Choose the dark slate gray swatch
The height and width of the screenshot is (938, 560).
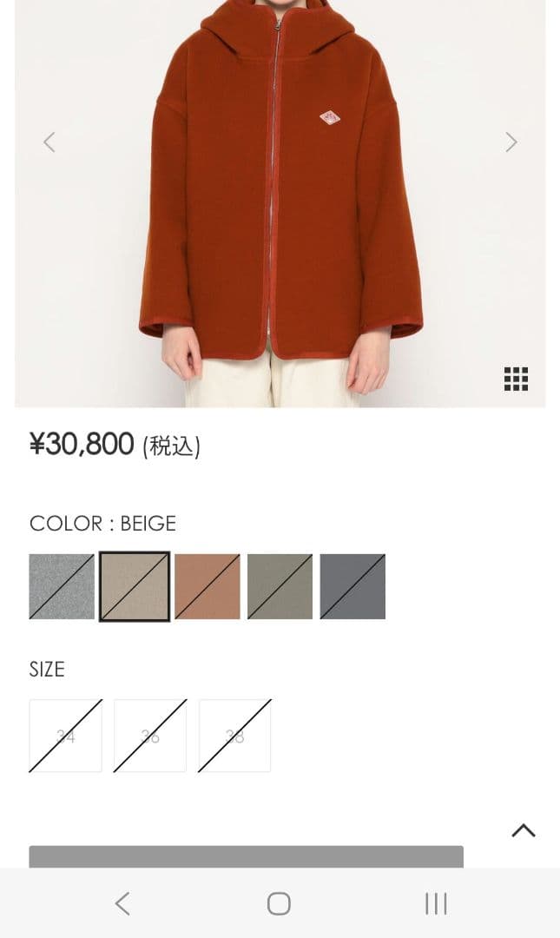point(353,586)
